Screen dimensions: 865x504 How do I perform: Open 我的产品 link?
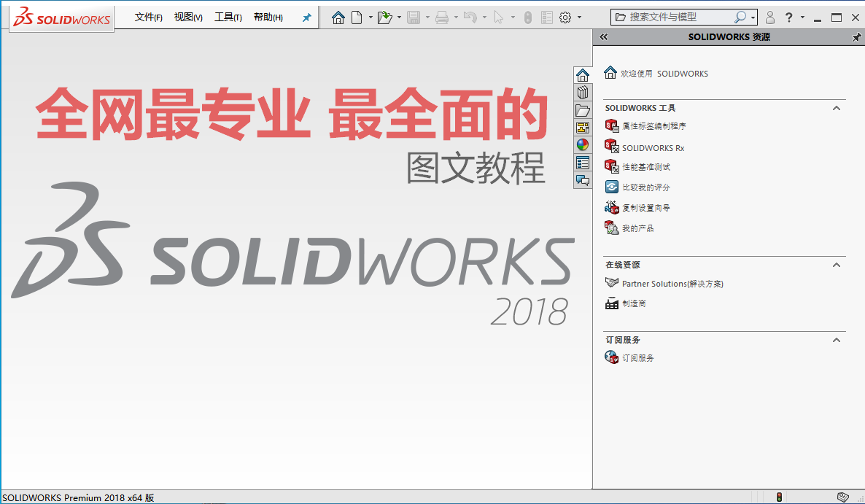pyautogui.click(x=629, y=228)
